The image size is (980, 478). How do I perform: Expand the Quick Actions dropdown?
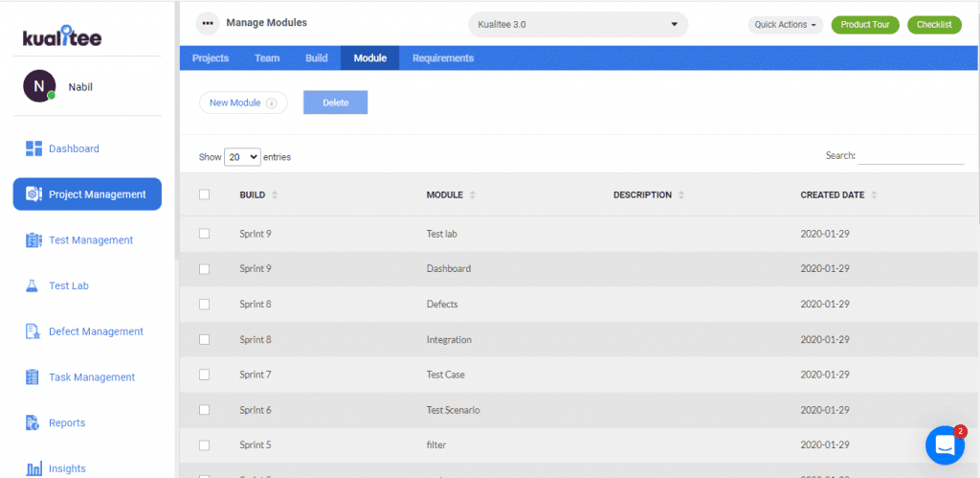[785, 25]
